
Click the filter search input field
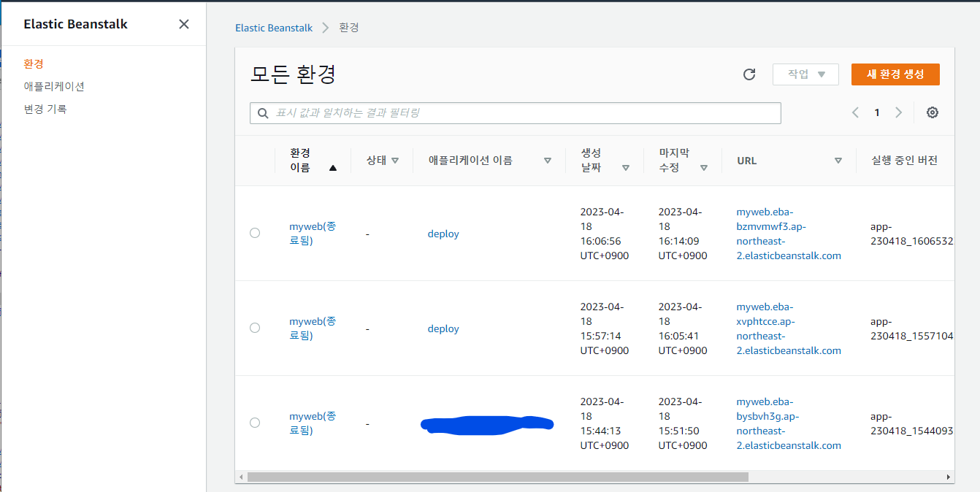[516, 113]
